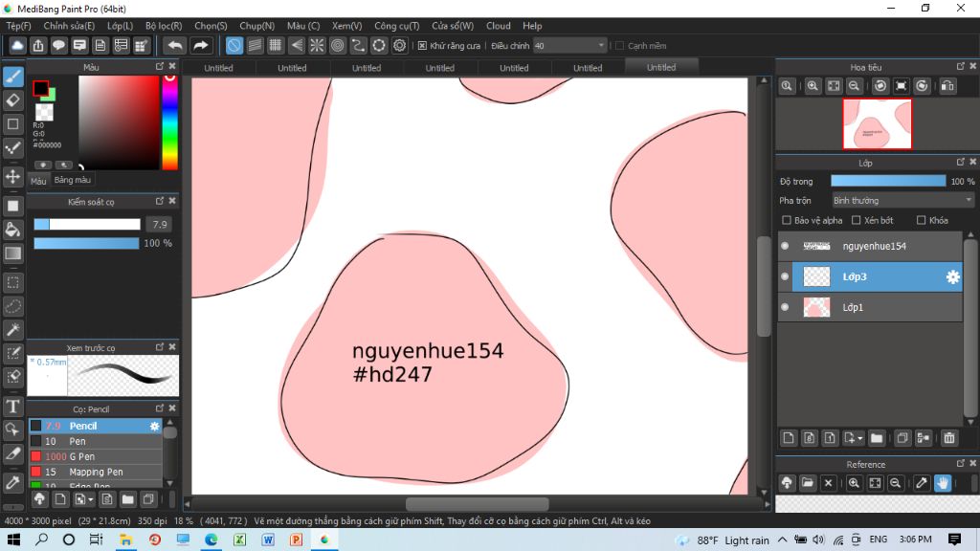Select the Eraser tool
The height and width of the screenshot is (551, 980).
point(13,99)
